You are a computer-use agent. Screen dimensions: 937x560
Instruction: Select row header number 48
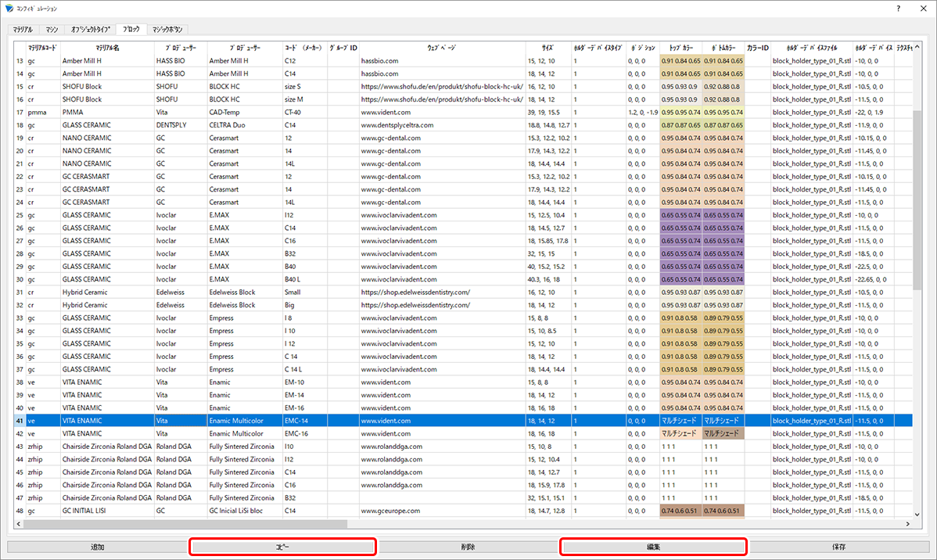(20, 511)
